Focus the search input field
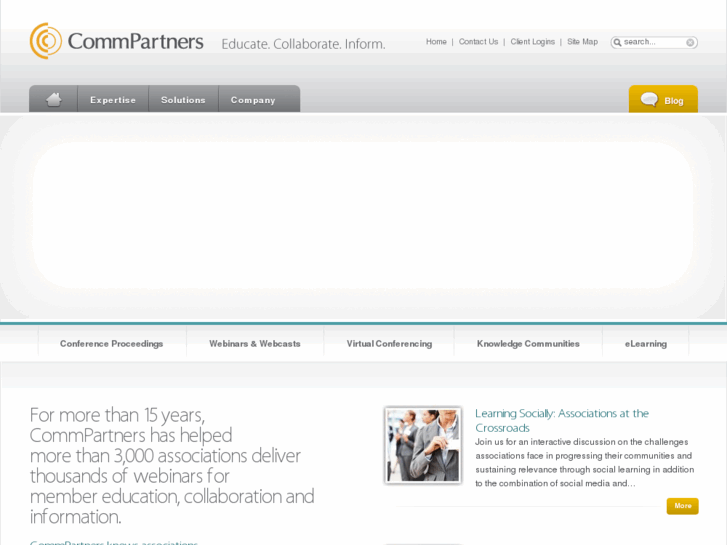The image size is (727, 545). (653, 42)
